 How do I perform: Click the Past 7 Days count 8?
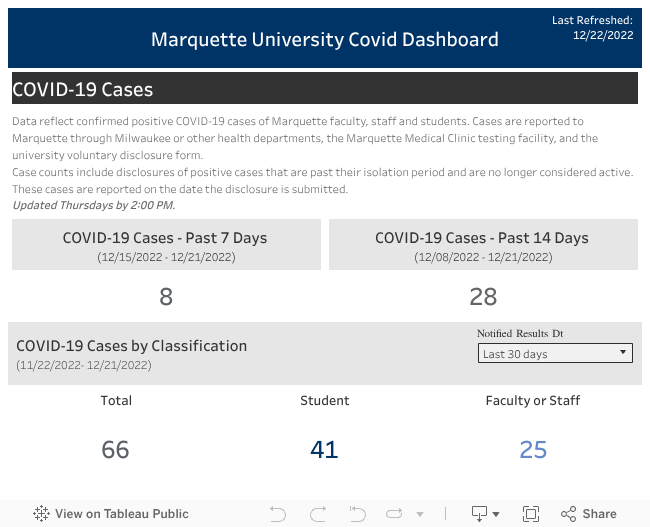coord(166,297)
